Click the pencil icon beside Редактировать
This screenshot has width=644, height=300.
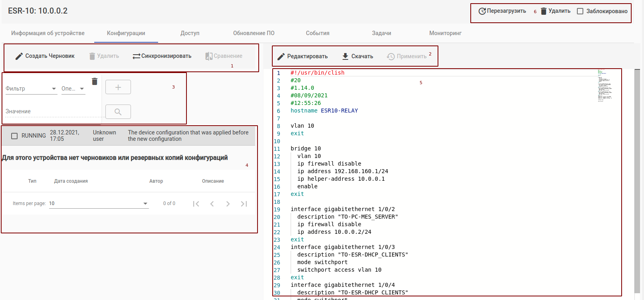click(x=281, y=57)
